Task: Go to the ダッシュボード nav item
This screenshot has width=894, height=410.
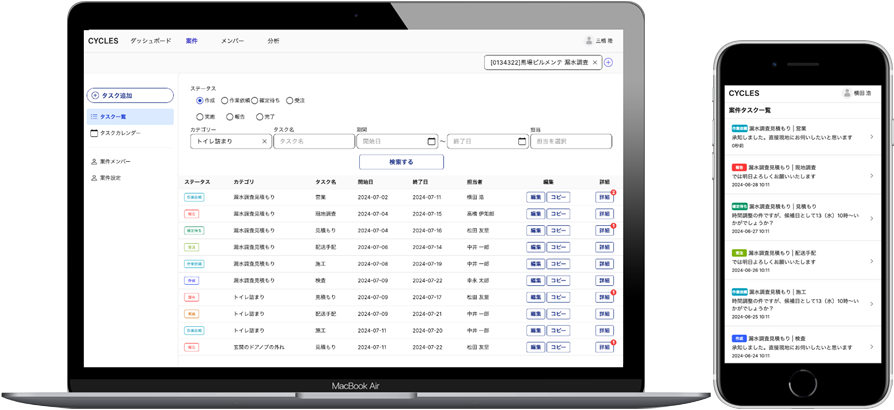Action: pyautogui.click(x=151, y=41)
